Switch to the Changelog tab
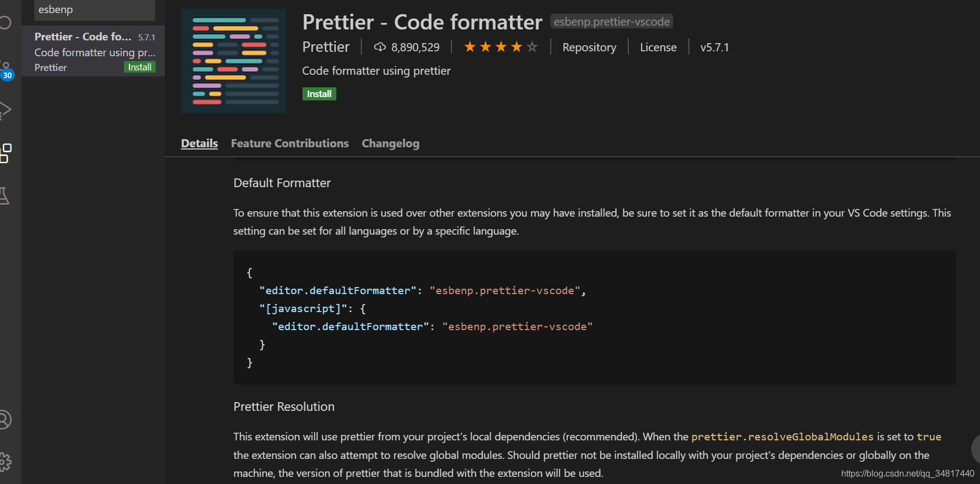 coord(390,144)
